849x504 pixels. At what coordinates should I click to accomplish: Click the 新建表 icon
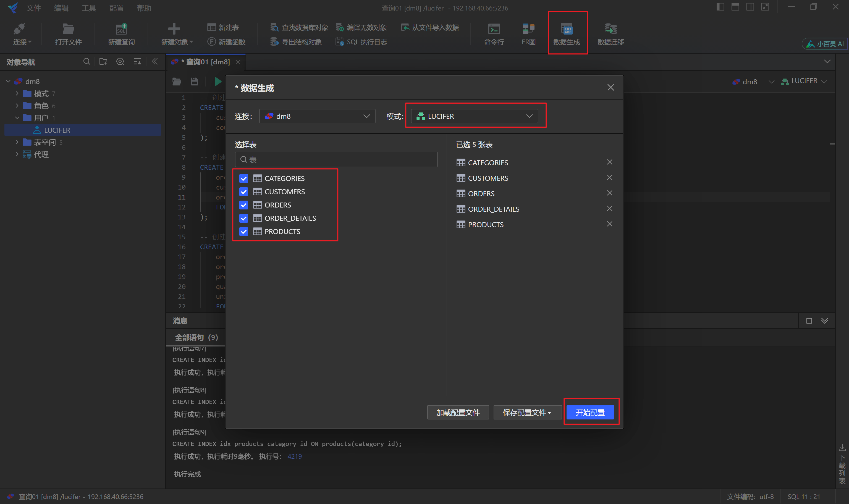pos(223,27)
